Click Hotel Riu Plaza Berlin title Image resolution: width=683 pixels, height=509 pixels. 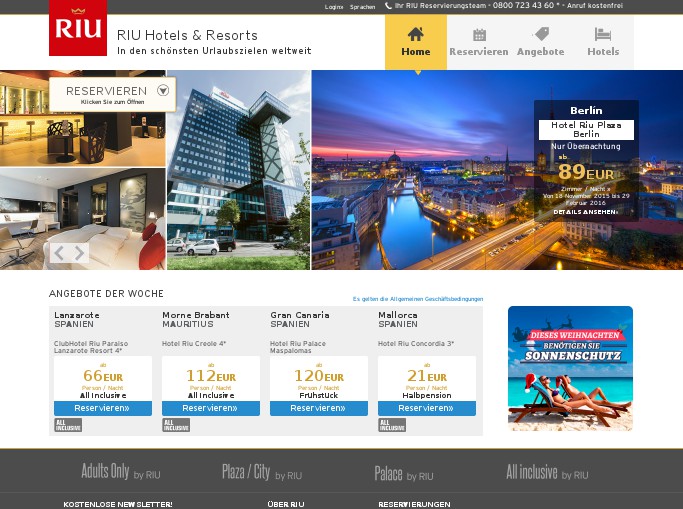pyautogui.click(x=586, y=130)
